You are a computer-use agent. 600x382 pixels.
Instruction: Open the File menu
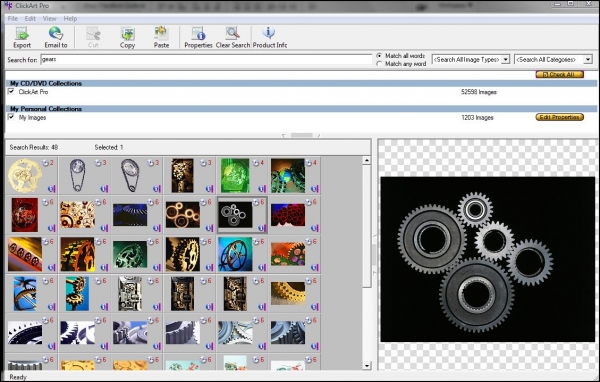[13, 18]
